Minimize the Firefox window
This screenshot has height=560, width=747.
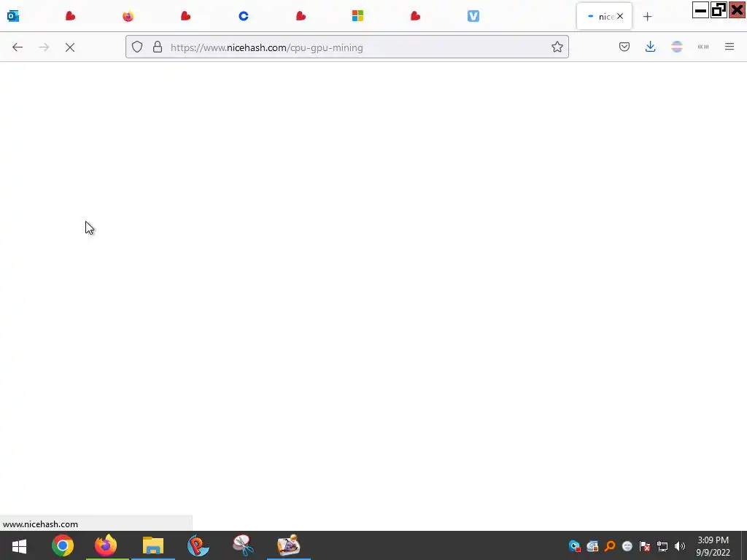pyautogui.click(x=700, y=10)
